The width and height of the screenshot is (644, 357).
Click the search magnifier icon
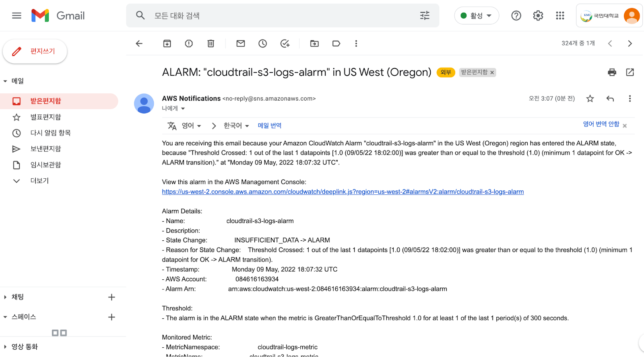click(140, 16)
